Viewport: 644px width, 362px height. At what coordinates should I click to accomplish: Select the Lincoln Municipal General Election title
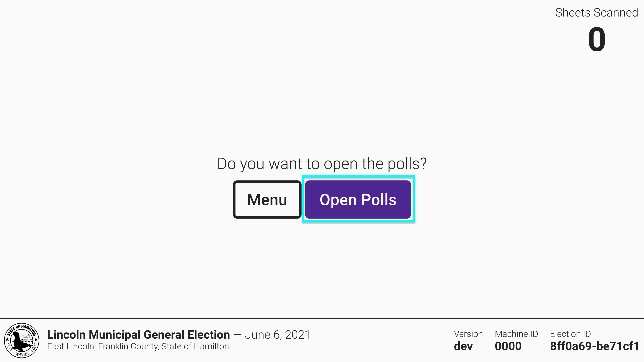click(x=138, y=335)
